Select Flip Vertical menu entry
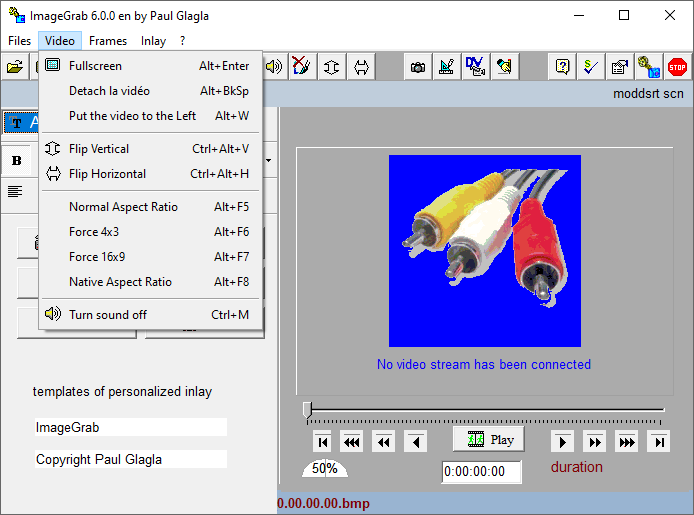Viewport: 694px width, 515px height. coord(151,149)
